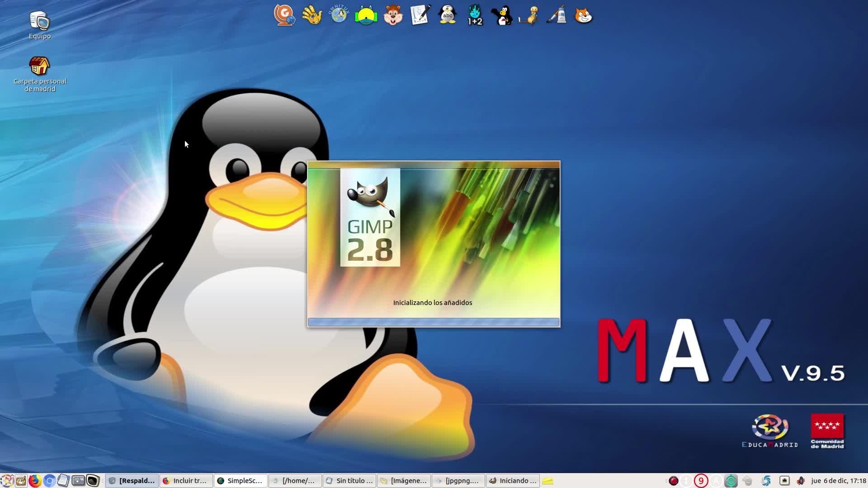The image size is (868, 488).
Task: Launch the orange bird figure app in dock
Action: tap(529, 15)
